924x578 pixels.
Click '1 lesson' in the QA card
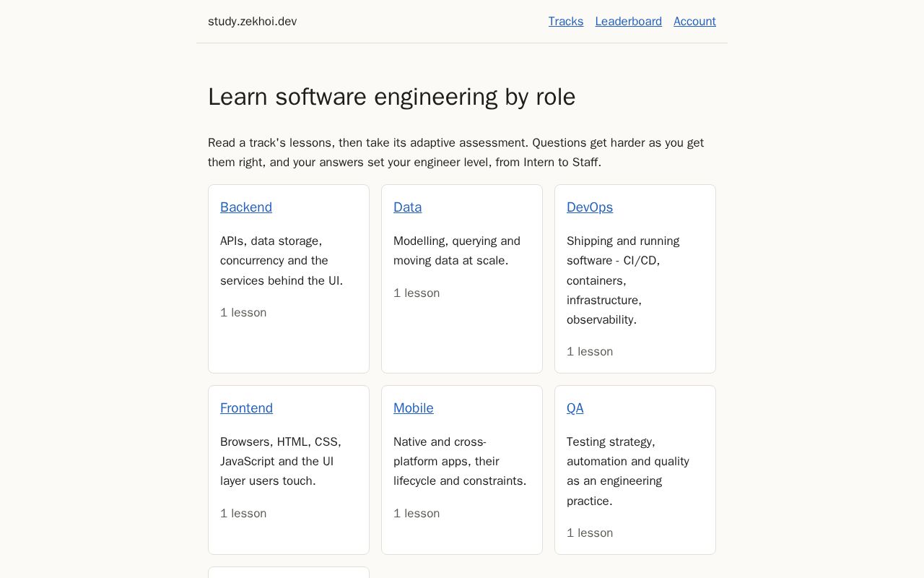590,533
